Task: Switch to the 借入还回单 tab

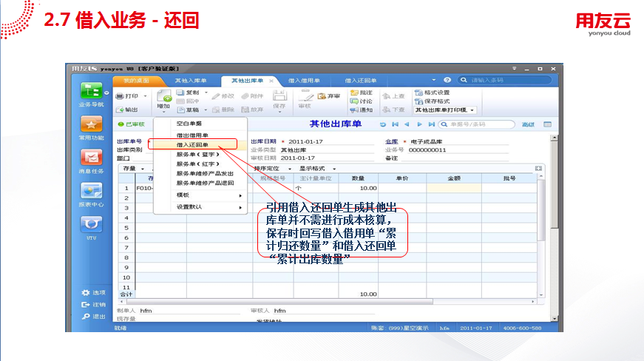Action: (x=360, y=81)
